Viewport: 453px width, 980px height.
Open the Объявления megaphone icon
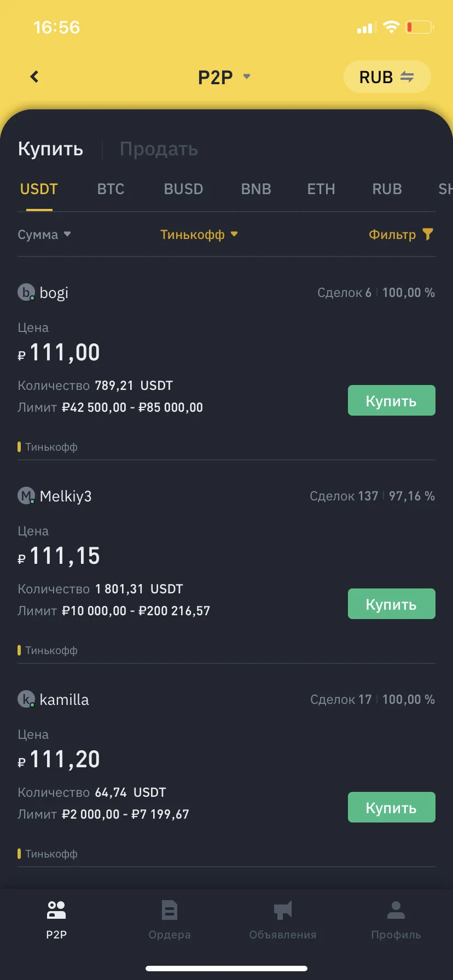[283, 911]
